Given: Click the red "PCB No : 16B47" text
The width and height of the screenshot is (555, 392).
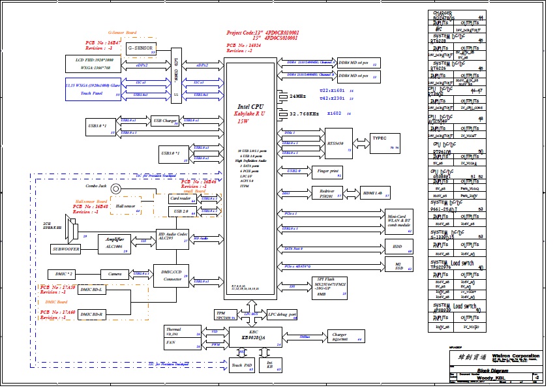Looking at the screenshot, I should (x=103, y=43).
